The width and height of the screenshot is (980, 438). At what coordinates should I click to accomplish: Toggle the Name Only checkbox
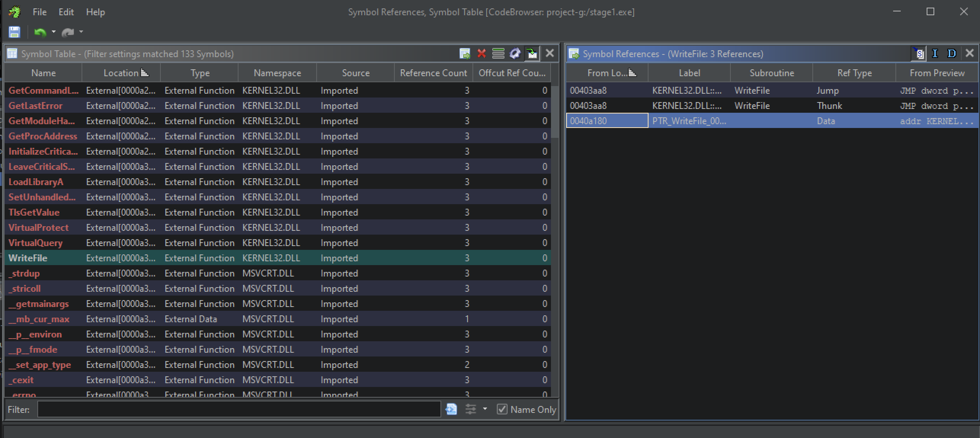pos(502,409)
